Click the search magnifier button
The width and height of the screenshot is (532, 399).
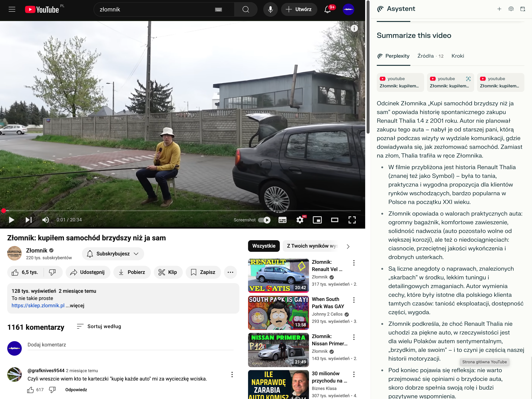click(246, 9)
